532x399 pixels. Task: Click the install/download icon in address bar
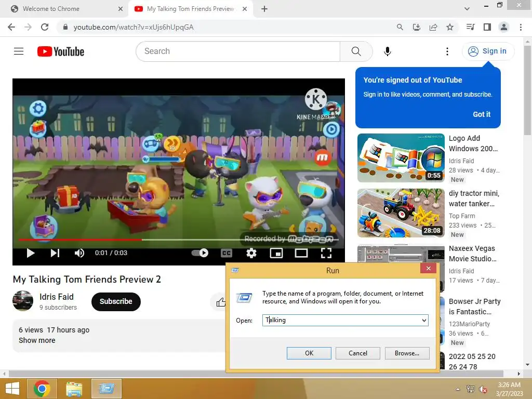tap(417, 27)
